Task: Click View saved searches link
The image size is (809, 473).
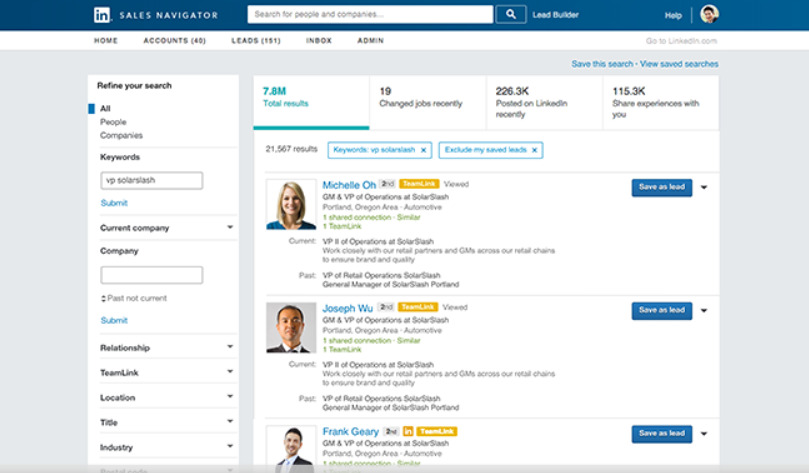Action: coord(679,64)
